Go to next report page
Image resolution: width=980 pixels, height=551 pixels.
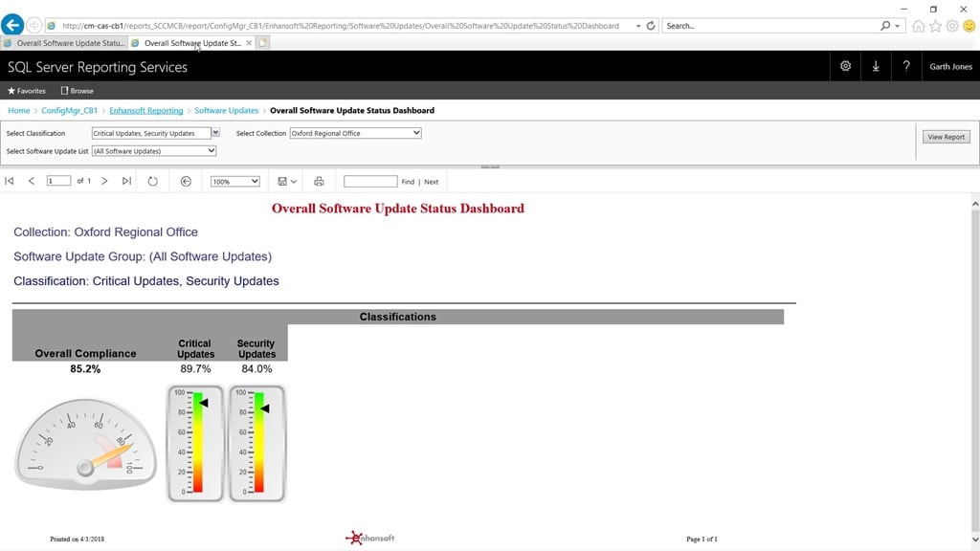tap(104, 181)
